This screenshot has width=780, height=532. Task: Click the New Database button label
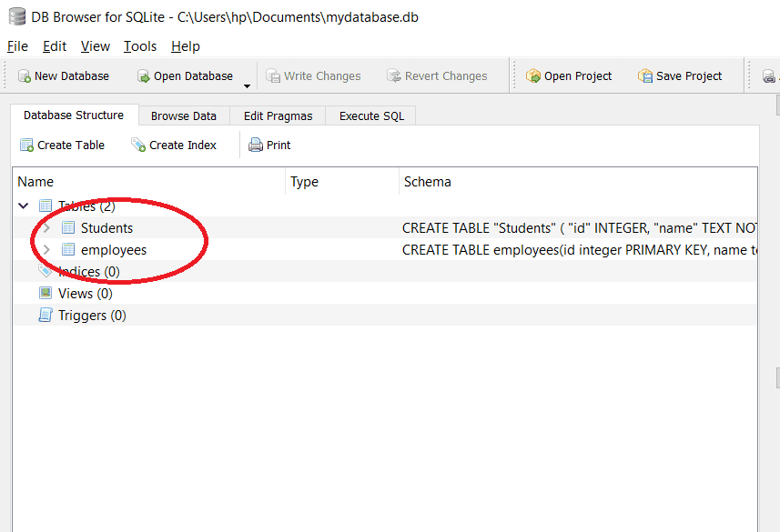tap(72, 76)
